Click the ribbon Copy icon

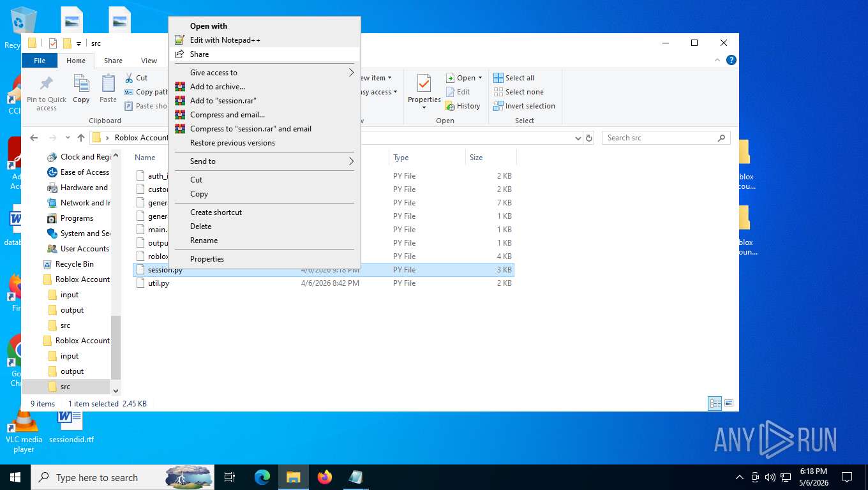81,84
